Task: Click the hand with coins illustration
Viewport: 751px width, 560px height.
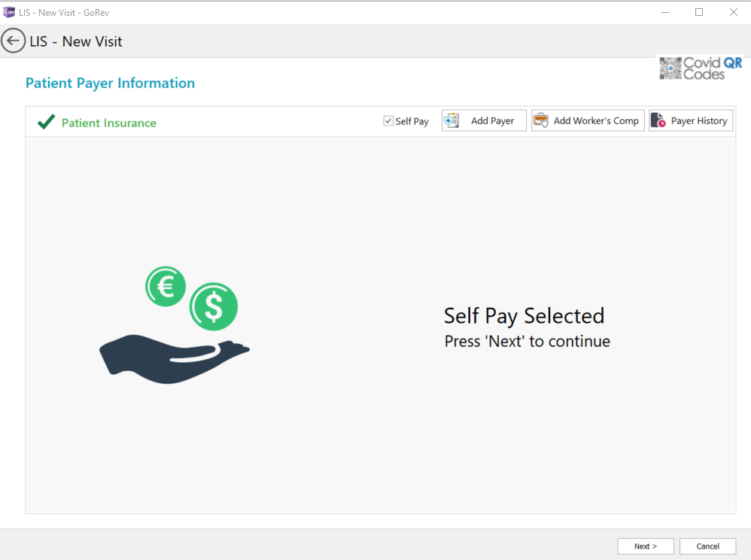Action: [x=175, y=325]
